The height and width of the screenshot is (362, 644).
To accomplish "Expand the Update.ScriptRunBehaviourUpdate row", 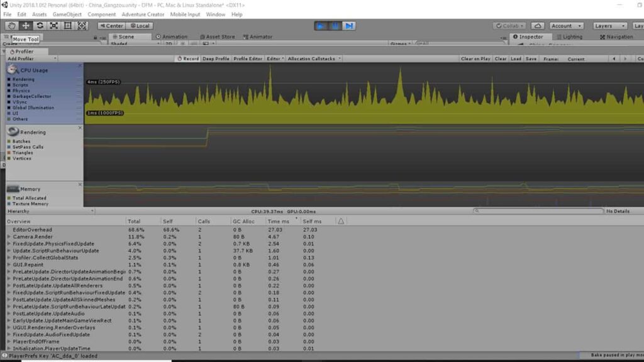I will tap(9, 251).
